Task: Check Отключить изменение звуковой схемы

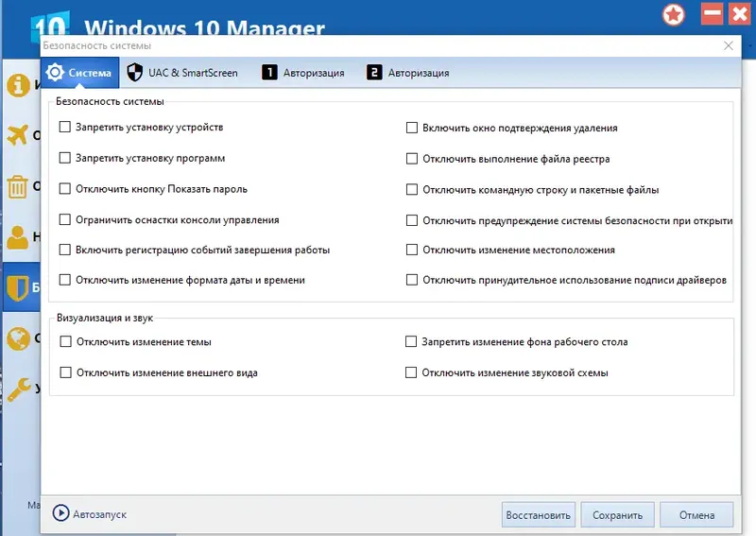Action: 411,372
